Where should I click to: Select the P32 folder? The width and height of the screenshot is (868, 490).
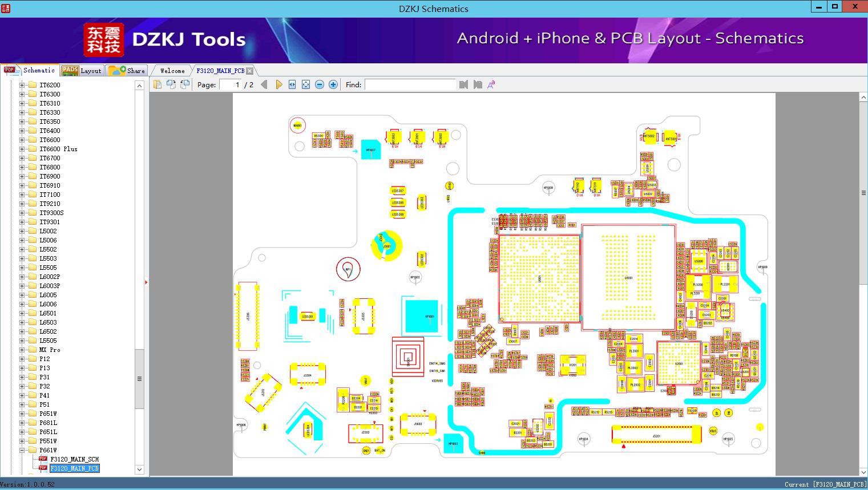click(x=45, y=386)
